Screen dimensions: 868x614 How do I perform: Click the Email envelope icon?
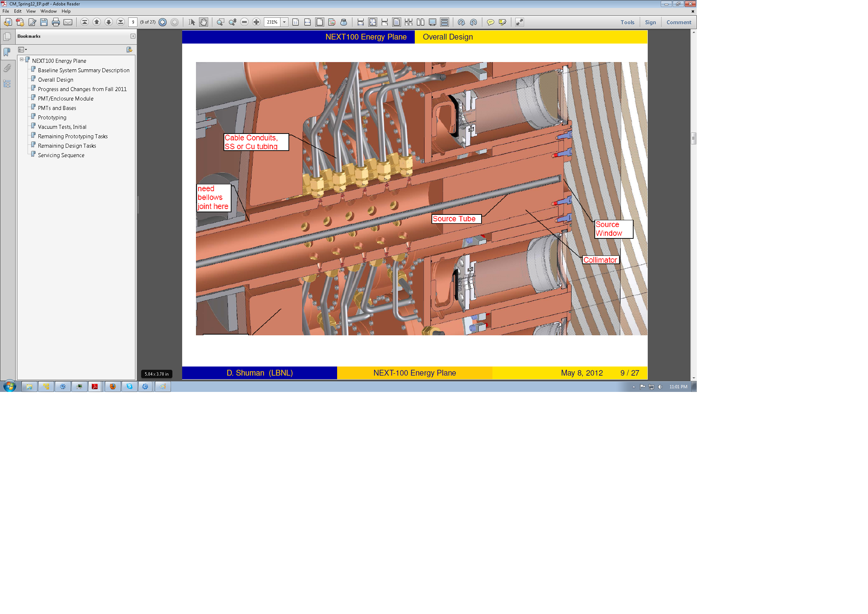(68, 22)
